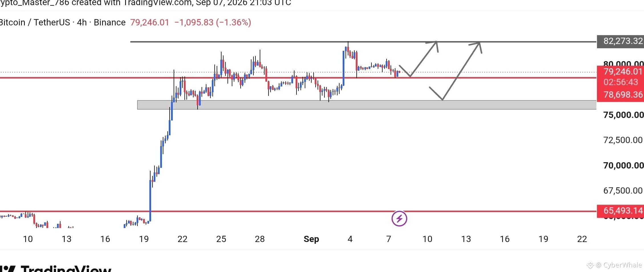Click date 22 on the left time axis
644x272 pixels.
point(182,239)
